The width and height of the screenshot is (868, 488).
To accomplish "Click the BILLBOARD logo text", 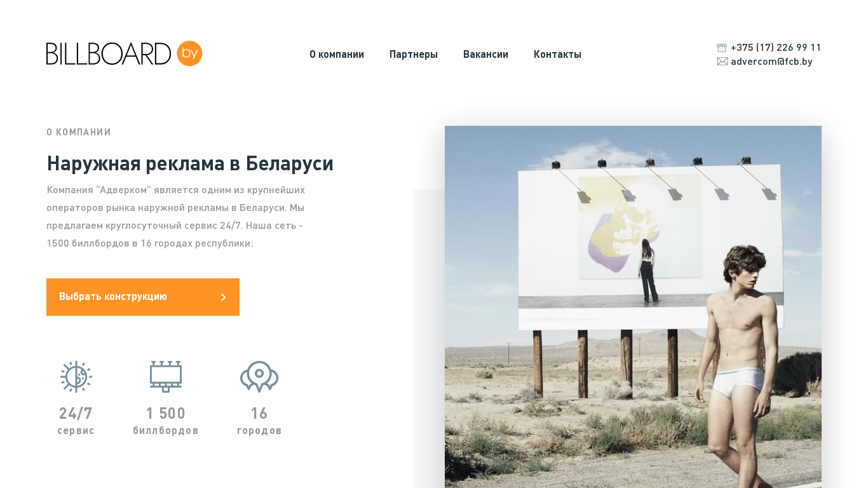I will pos(109,54).
